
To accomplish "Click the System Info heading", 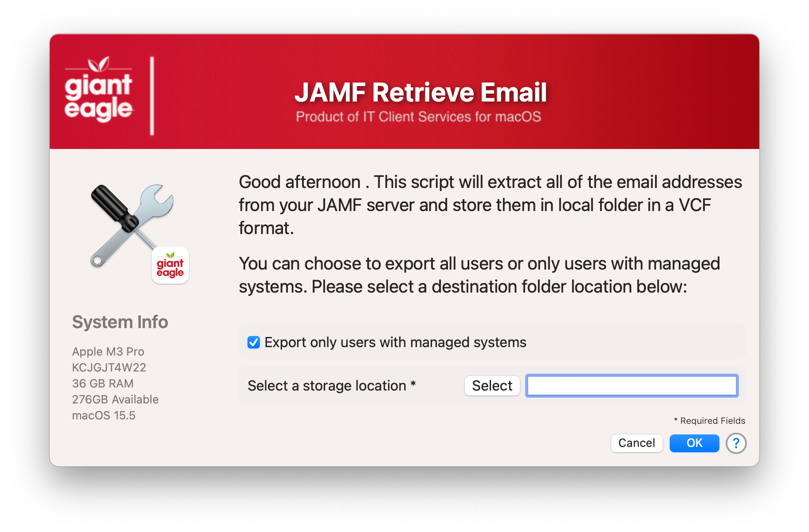I will pyautogui.click(x=120, y=322).
